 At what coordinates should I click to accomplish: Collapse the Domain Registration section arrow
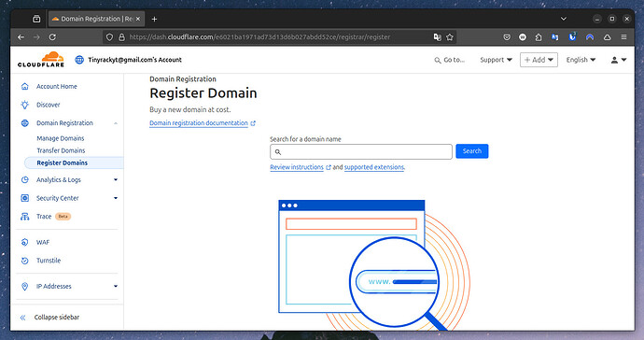click(x=116, y=123)
